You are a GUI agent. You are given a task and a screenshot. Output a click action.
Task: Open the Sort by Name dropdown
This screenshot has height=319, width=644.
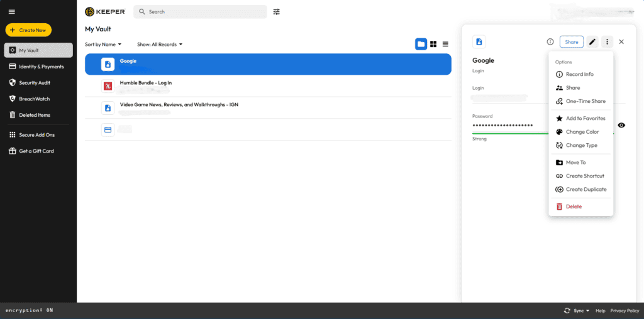tap(103, 45)
